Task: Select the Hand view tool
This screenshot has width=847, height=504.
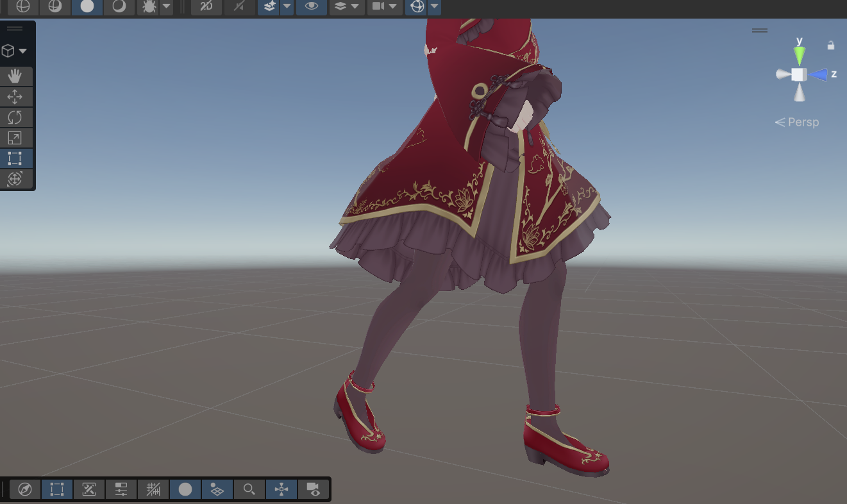Action: (x=15, y=76)
